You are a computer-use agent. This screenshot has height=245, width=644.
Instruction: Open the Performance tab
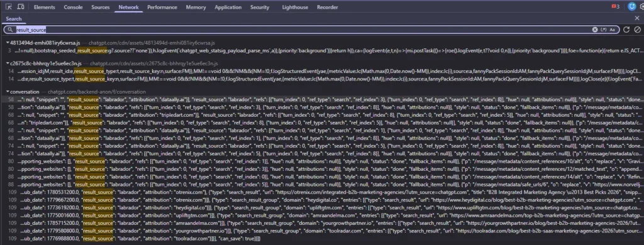(x=162, y=7)
